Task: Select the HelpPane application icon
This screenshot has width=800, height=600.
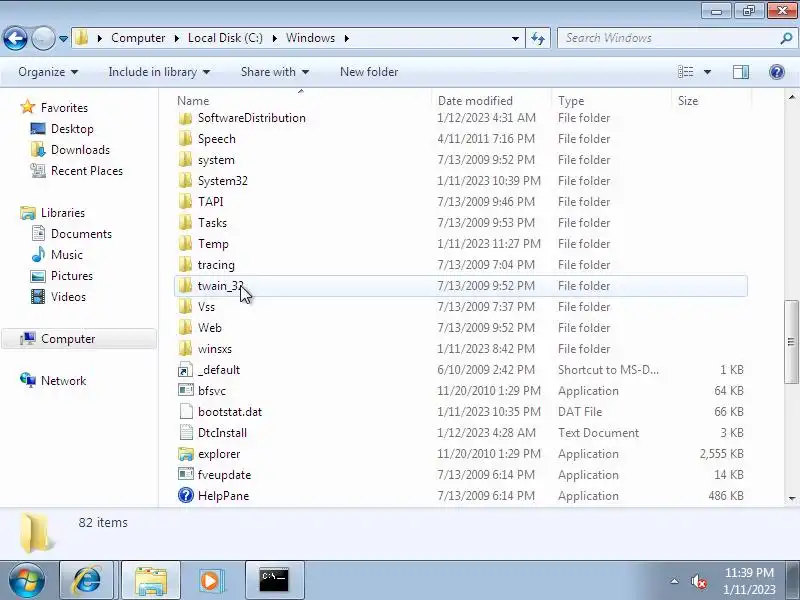Action: point(186,495)
